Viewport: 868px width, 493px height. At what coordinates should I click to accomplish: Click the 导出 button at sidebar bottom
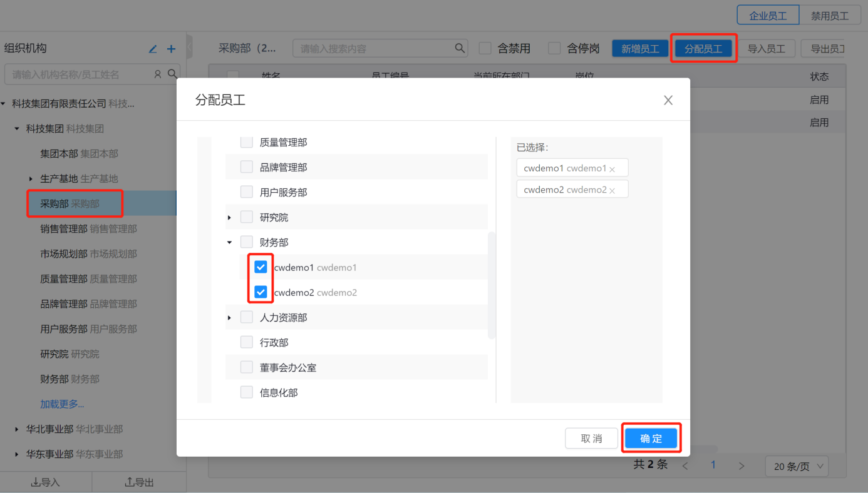pyautogui.click(x=139, y=482)
